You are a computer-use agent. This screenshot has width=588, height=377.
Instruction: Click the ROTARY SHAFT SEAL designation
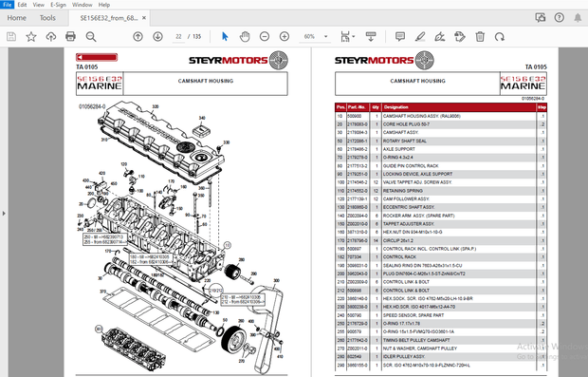point(405,141)
